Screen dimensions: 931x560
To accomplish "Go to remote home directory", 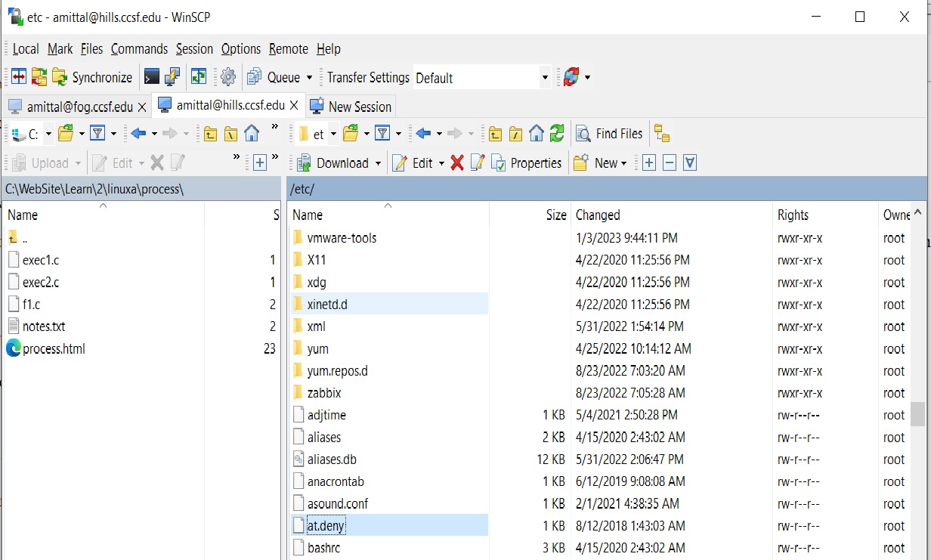I will 537,134.
